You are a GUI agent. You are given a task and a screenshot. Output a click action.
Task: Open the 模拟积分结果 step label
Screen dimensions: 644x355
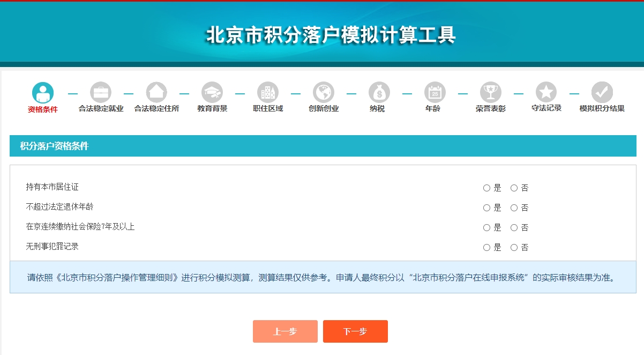click(x=602, y=109)
